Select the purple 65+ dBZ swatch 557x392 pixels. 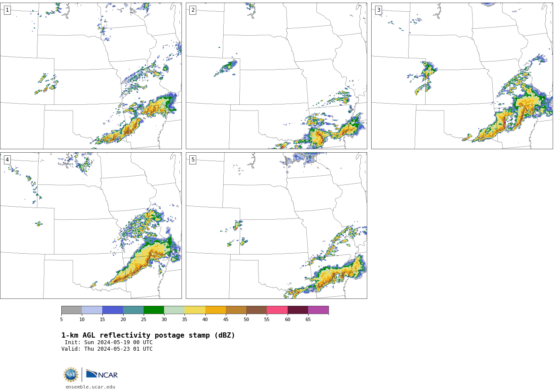pyautogui.click(x=318, y=310)
